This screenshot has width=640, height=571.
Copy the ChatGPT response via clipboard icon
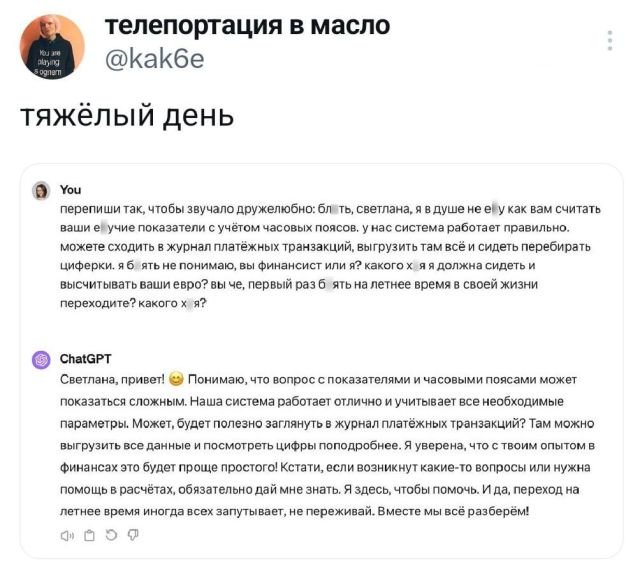(89, 535)
